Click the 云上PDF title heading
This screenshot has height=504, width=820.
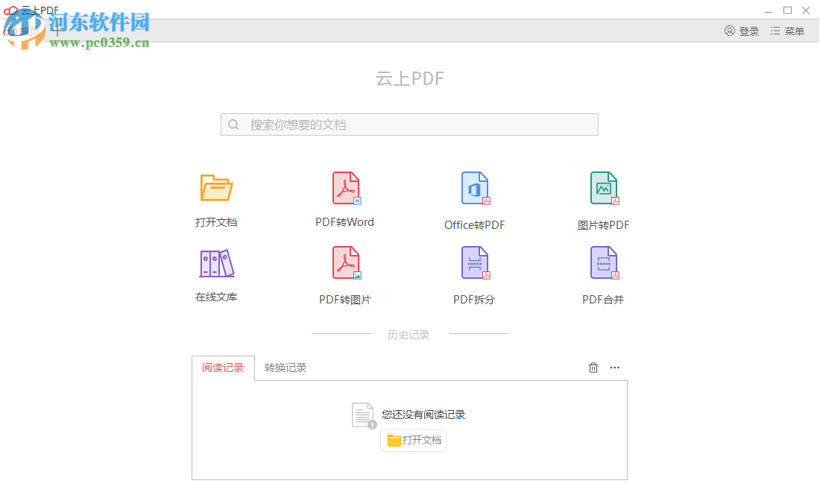(x=409, y=78)
